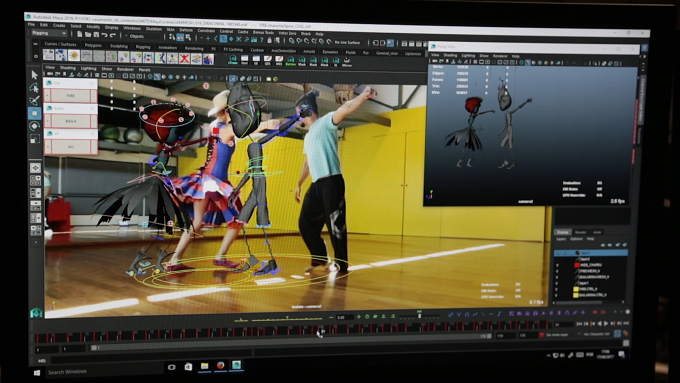Screen dimensions: 680x383
Task: Click the Undo arrow in the status line
Action: [105, 35]
